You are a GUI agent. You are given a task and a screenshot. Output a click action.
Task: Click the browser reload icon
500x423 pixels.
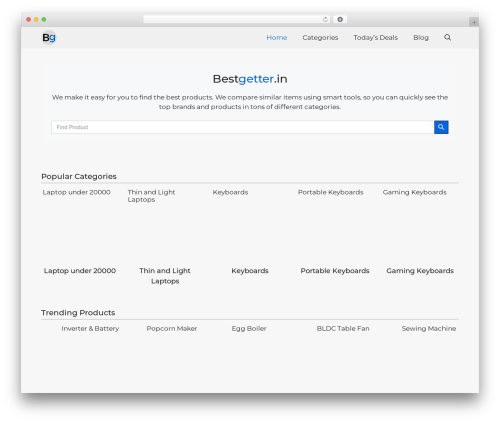point(325,19)
